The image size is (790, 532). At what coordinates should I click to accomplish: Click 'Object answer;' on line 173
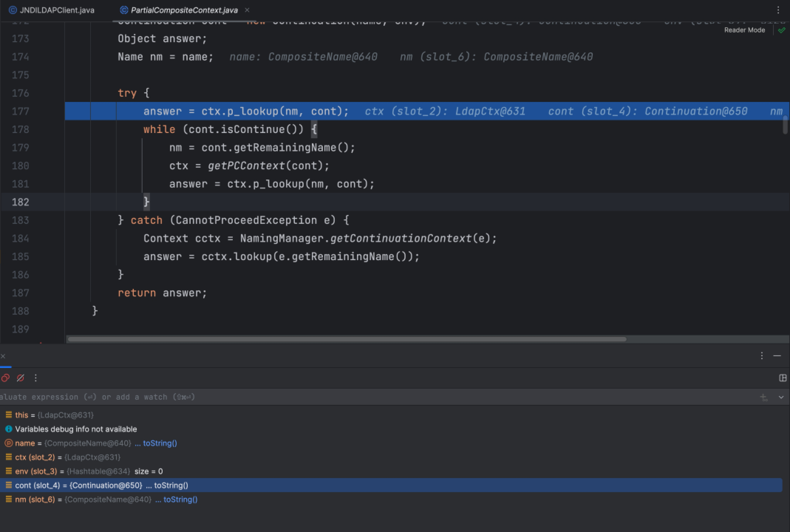162,38
